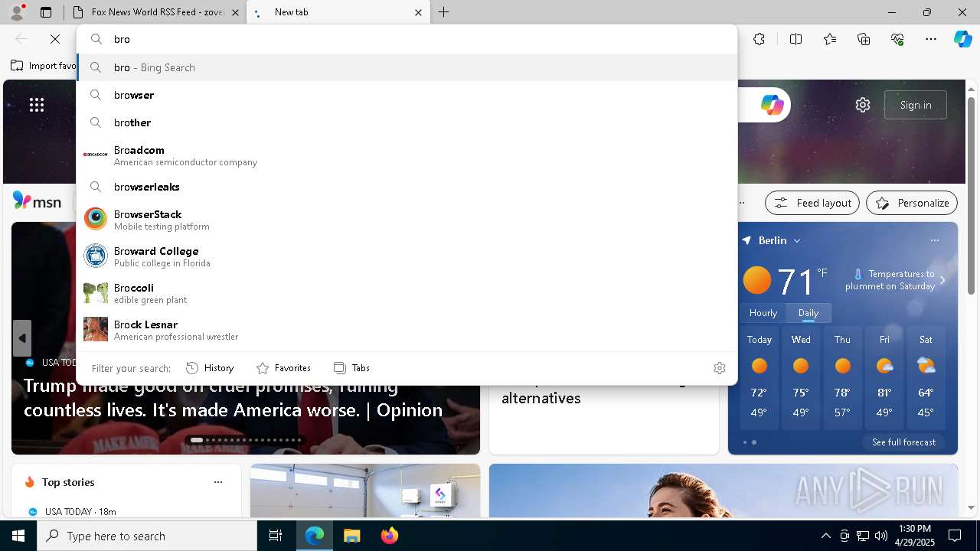The image size is (980, 551).
Task: Select the 'bro - Bing Search' suggestion
Action: (x=407, y=67)
